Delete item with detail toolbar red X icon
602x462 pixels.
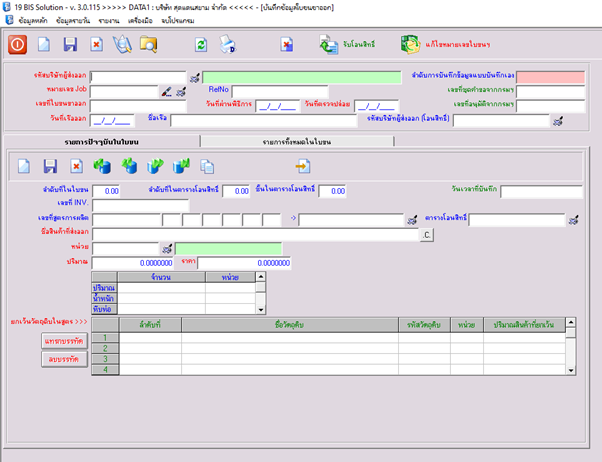pyautogui.click(x=76, y=167)
